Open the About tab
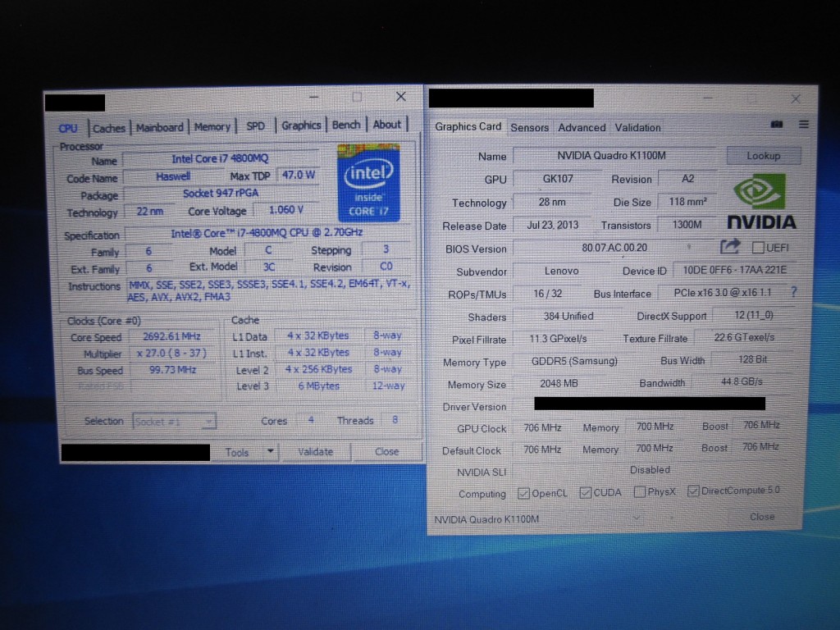The width and height of the screenshot is (840, 630). click(x=387, y=125)
